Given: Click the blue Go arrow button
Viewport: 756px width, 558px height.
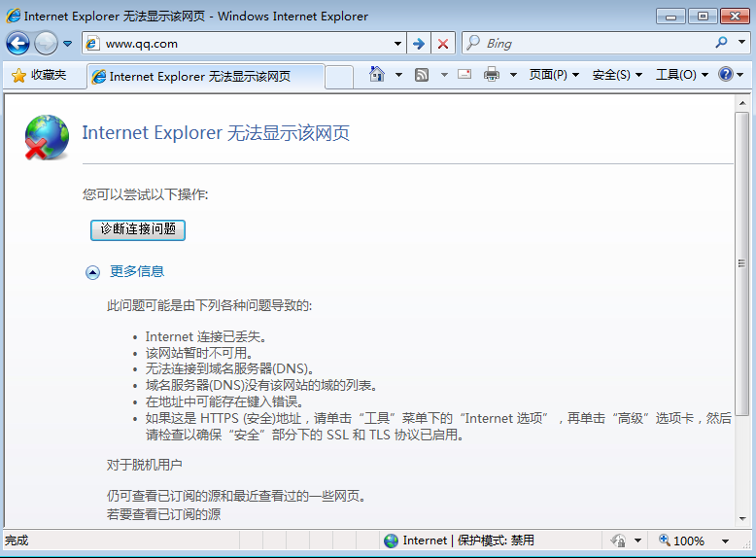Looking at the screenshot, I should [419, 44].
